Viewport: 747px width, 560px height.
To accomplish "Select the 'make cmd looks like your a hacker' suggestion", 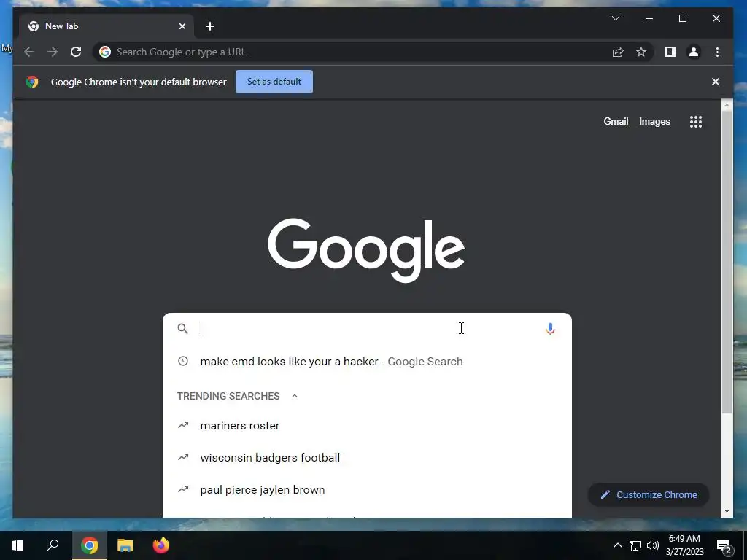I will [x=367, y=362].
